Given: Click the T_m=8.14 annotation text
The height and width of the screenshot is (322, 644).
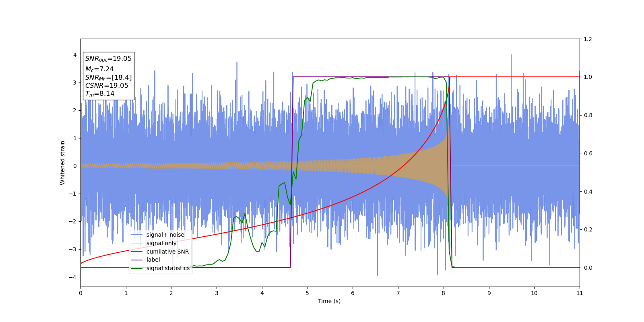Looking at the screenshot, I should coord(100,94).
